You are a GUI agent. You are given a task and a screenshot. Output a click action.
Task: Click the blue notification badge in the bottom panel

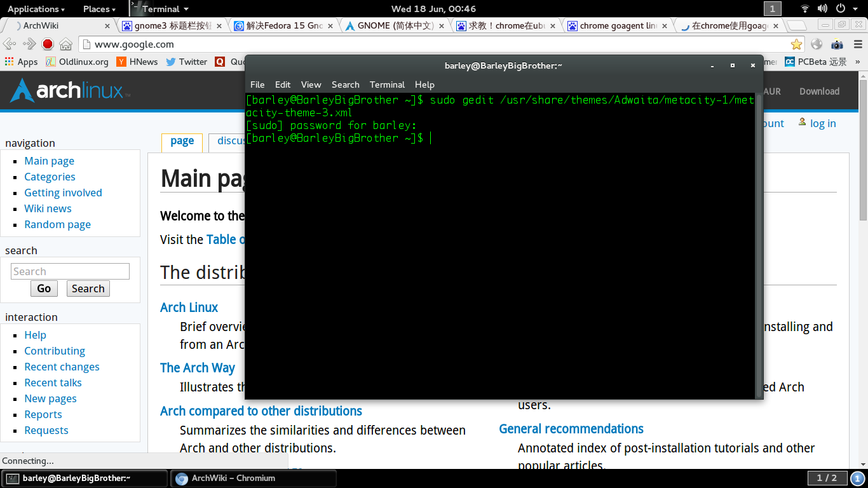(x=858, y=478)
